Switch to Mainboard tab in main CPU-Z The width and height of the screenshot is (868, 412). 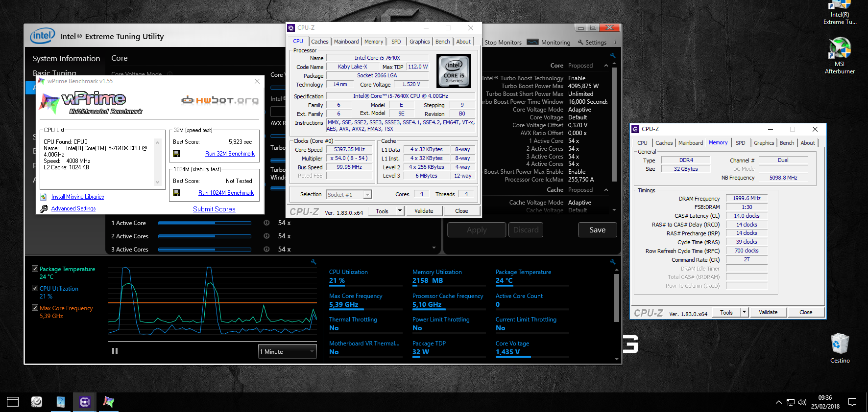pyautogui.click(x=346, y=42)
